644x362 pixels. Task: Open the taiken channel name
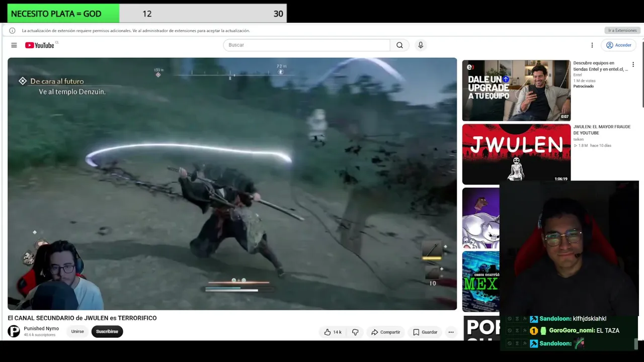pyautogui.click(x=579, y=139)
